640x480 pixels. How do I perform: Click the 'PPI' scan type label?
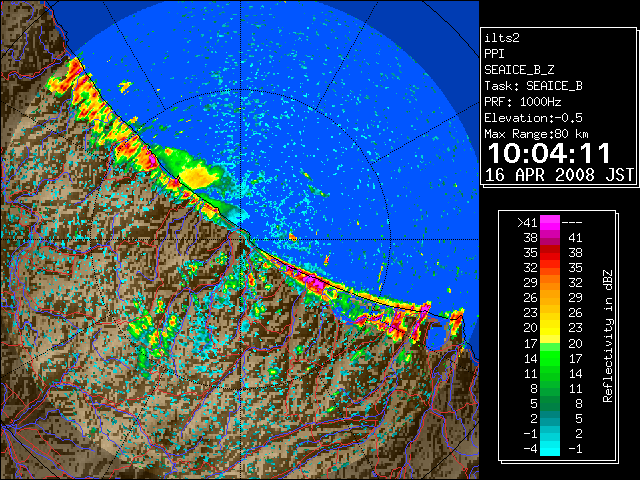click(x=494, y=54)
